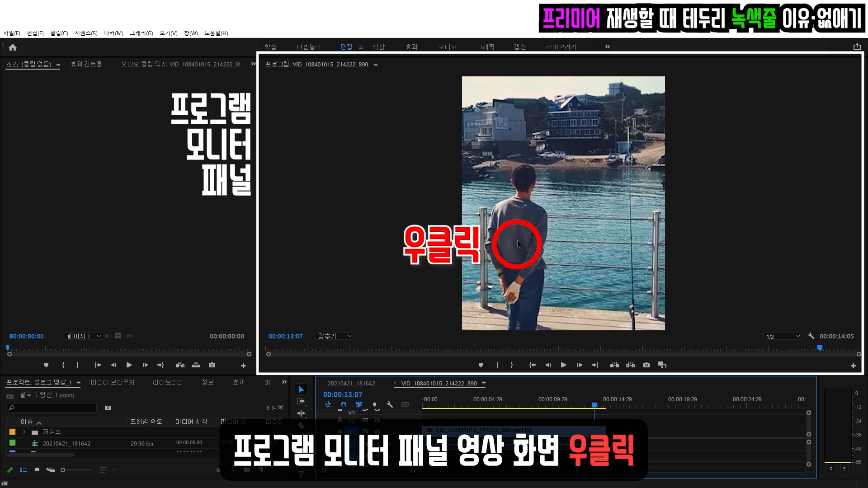The height and width of the screenshot is (488, 868).
Task: Click the project panel search field
Action: pos(52,408)
